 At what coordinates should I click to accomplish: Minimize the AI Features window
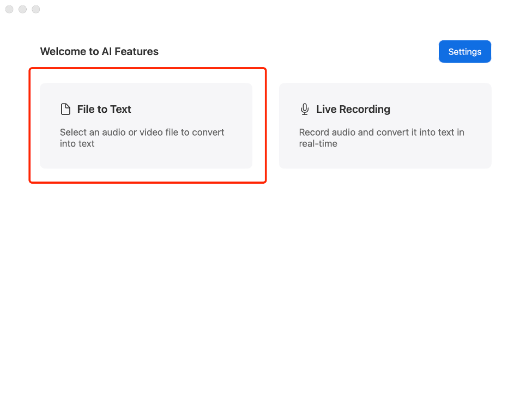(22, 9)
